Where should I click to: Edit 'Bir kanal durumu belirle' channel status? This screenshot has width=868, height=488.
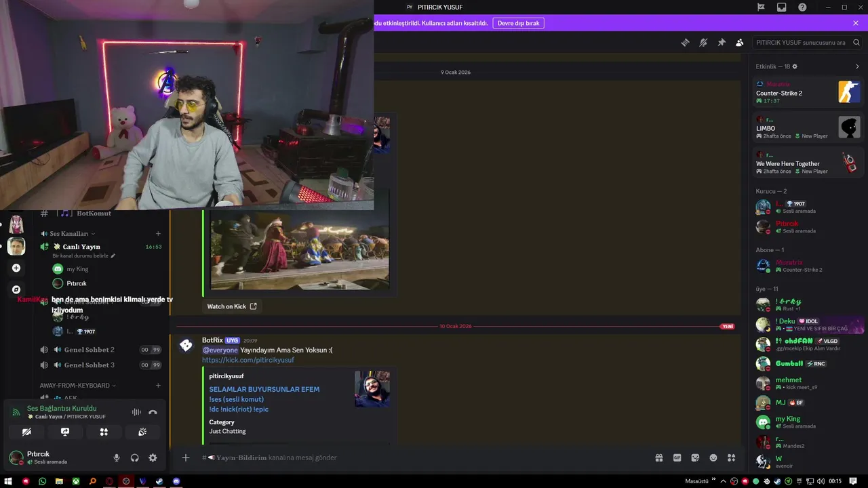tap(83, 256)
